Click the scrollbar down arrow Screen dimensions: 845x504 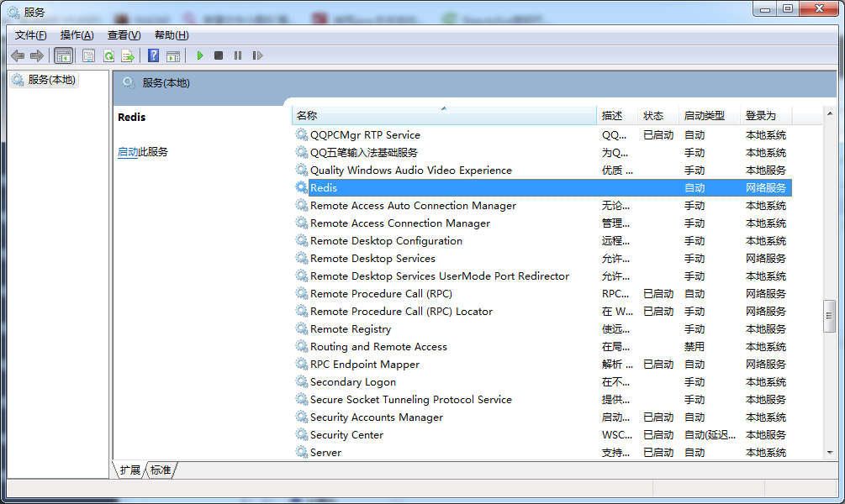click(x=830, y=452)
